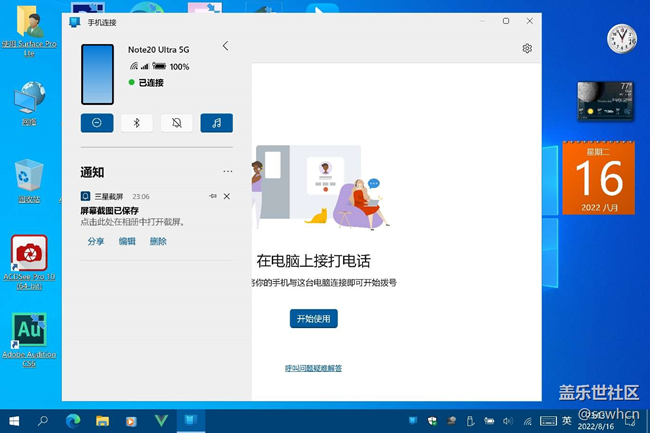Open Adobe Audition desktop shortcut
The width and height of the screenshot is (650, 433).
click(x=29, y=336)
